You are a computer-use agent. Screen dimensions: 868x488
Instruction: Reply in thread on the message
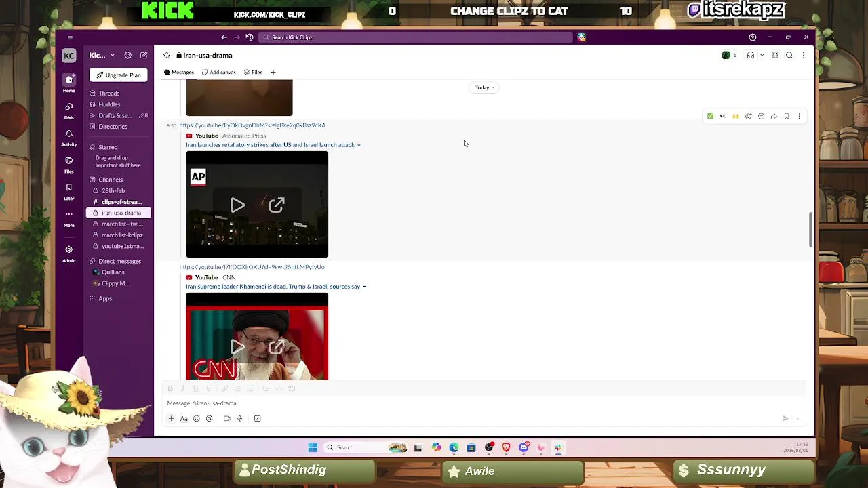coord(761,116)
